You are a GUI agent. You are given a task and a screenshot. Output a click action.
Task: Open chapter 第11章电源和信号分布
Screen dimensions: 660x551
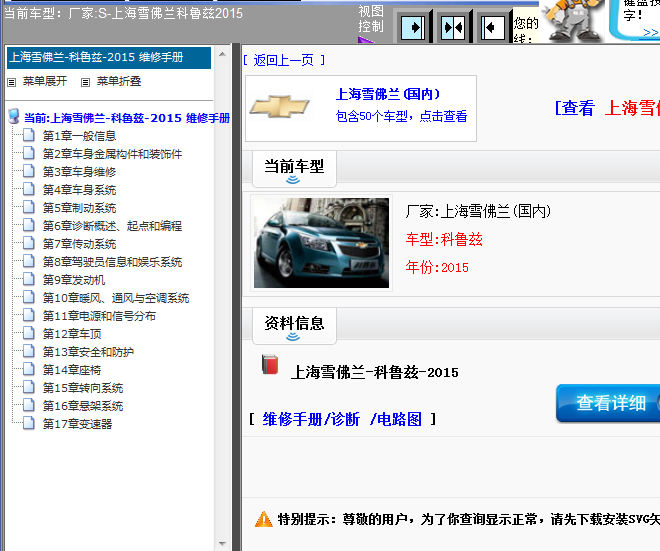(99, 316)
